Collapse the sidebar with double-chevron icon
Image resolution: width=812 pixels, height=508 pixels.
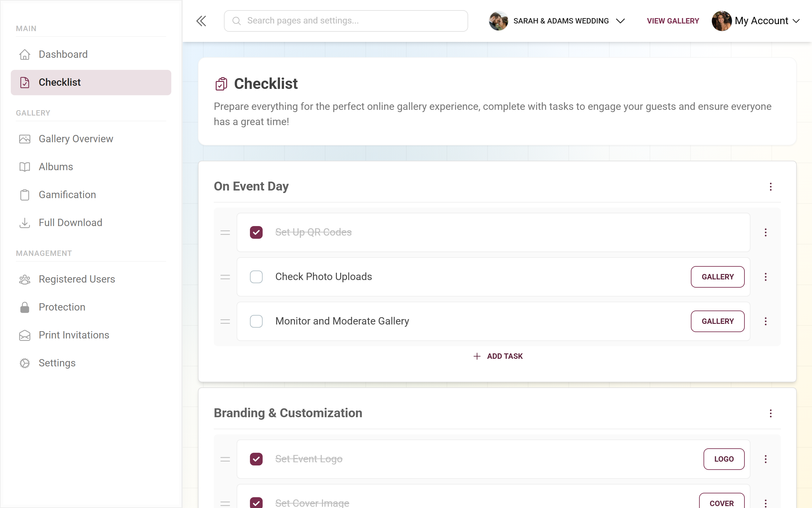[201, 21]
